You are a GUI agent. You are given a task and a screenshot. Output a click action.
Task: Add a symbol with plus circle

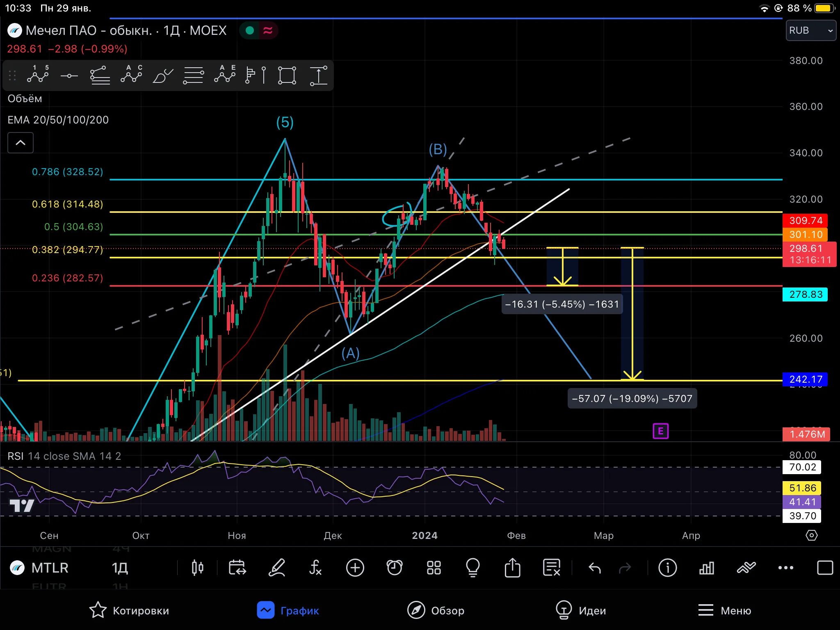pos(355,568)
